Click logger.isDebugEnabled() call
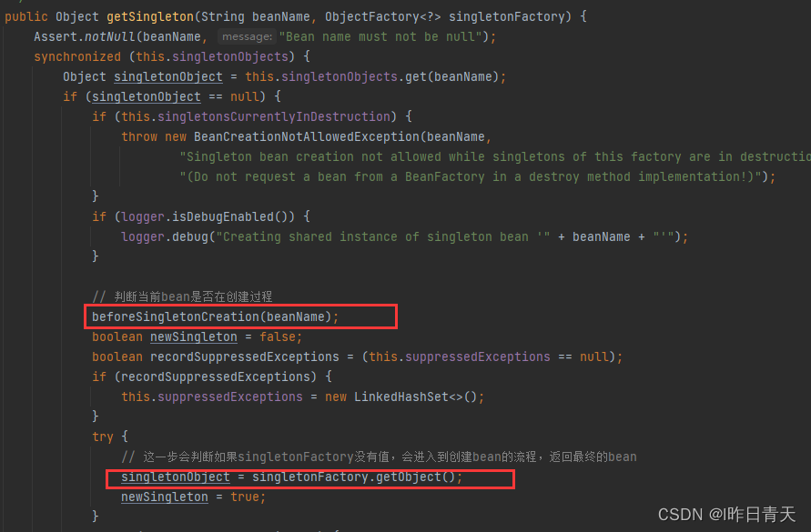 coord(208,216)
